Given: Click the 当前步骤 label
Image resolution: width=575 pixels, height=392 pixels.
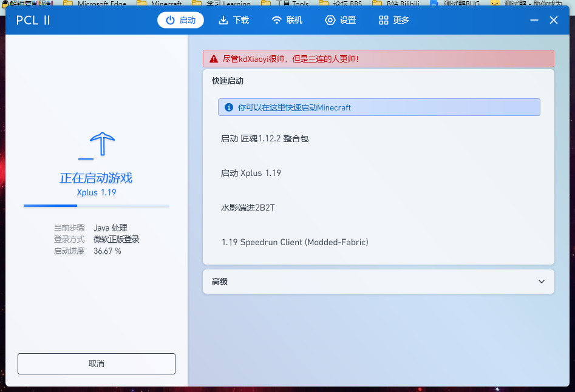Looking at the screenshot, I should (x=69, y=228).
